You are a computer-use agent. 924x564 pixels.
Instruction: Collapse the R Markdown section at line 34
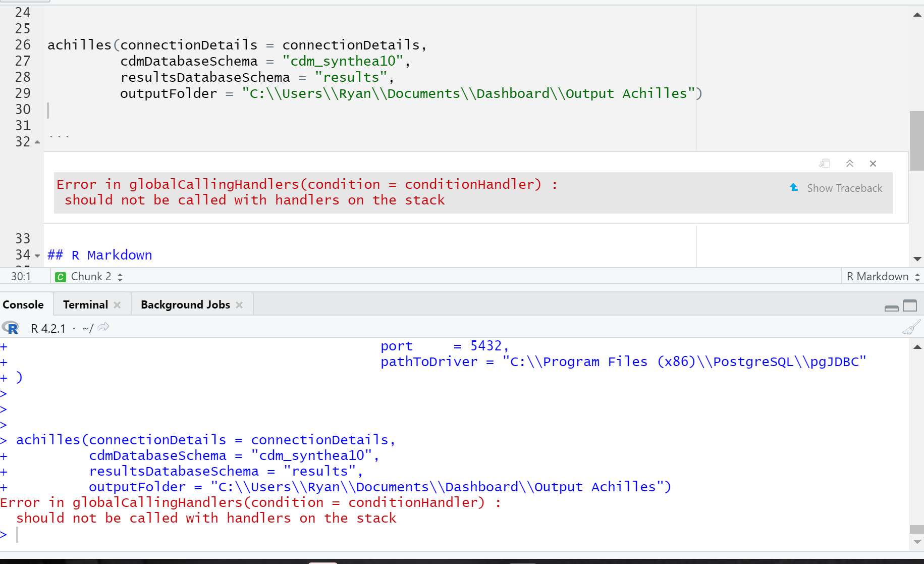(x=37, y=255)
